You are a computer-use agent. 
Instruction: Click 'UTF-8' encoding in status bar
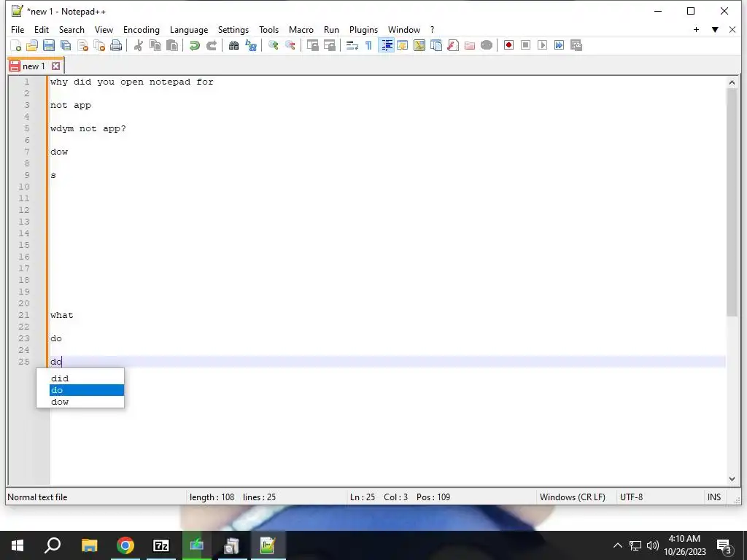click(x=631, y=497)
